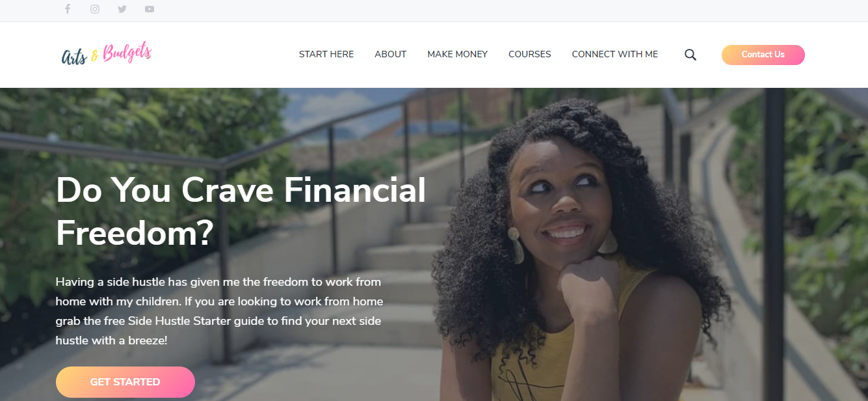Screen dimensions: 868x401
Task: Open the START HERE menu item
Action: pyautogui.click(x=326, y=55)
